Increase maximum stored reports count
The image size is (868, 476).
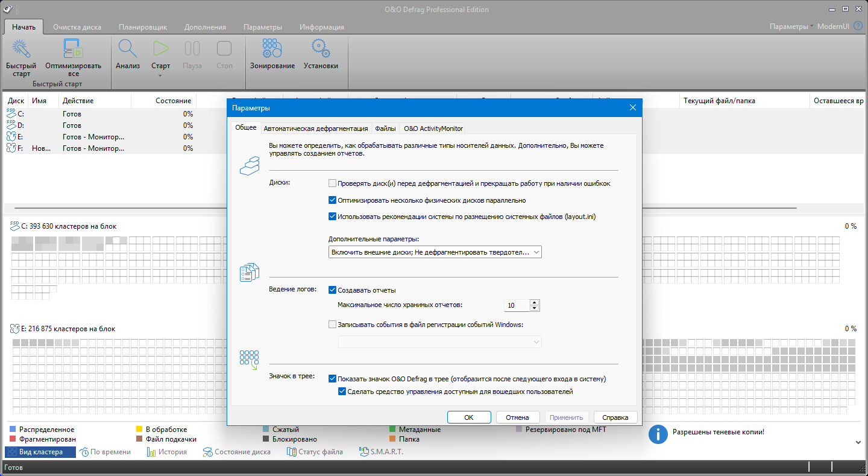click(534, 302)
